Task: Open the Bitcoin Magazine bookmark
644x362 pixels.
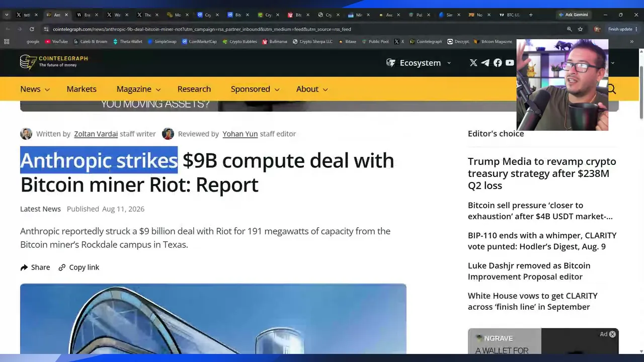Action: pyautogui.click(x=493, y=42)
